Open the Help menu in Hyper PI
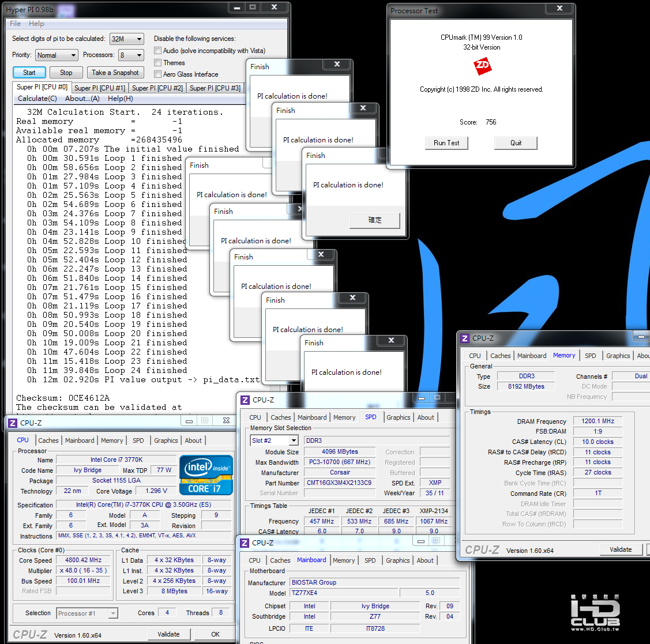 (x=36, y=24)
